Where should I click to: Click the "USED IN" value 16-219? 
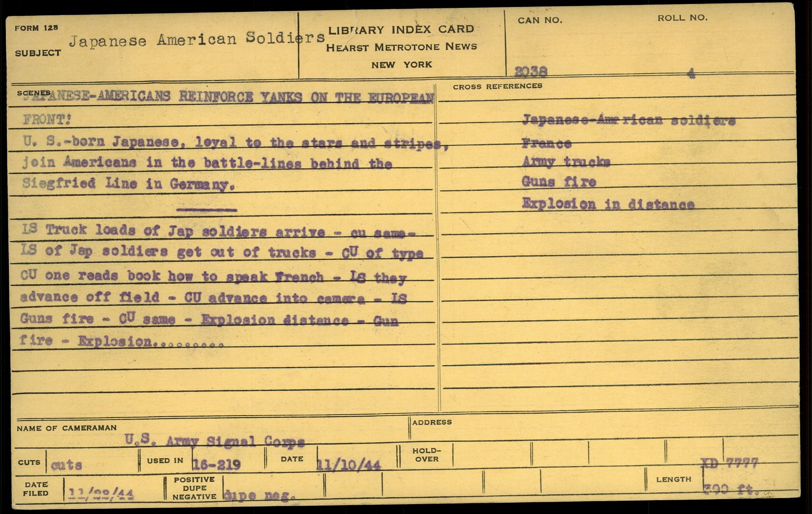coord(216,465)
